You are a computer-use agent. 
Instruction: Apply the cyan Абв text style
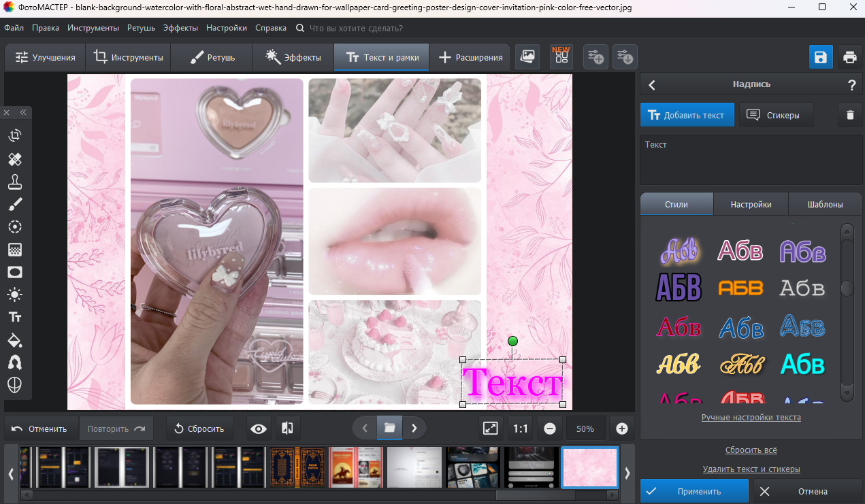802,364
